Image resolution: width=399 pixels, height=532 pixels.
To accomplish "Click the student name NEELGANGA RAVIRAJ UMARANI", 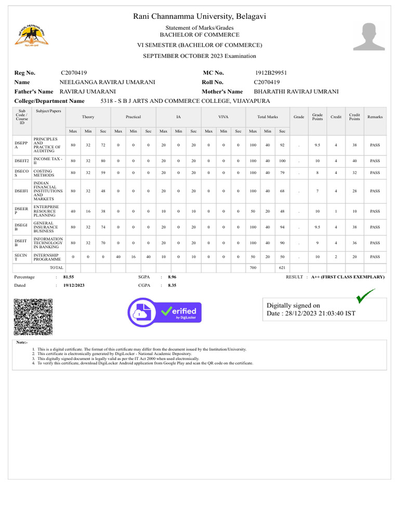I will click(x=107, y=82).
